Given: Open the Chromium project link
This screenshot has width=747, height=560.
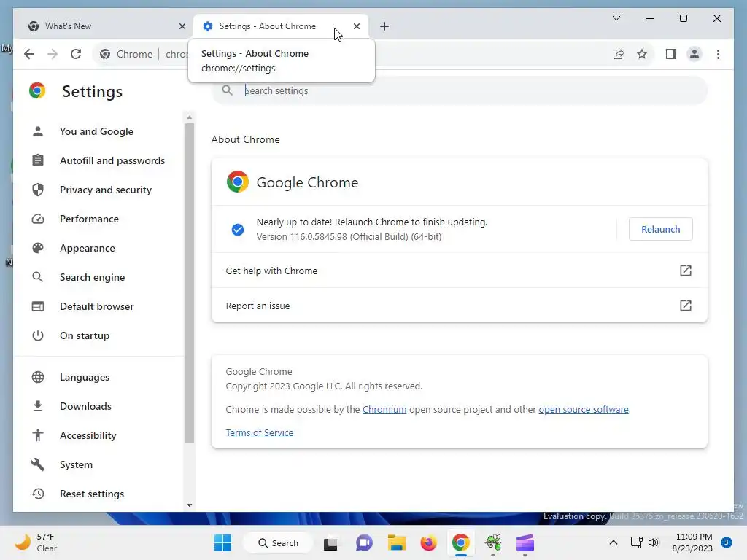Looking at the screenshot, I should pos(384,410).
